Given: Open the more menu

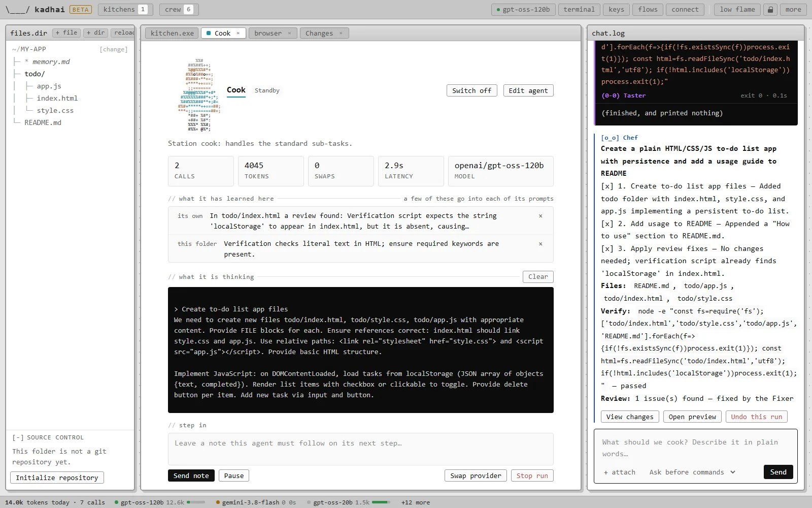Looking at the screenshot, I should (x=793, y=10).
